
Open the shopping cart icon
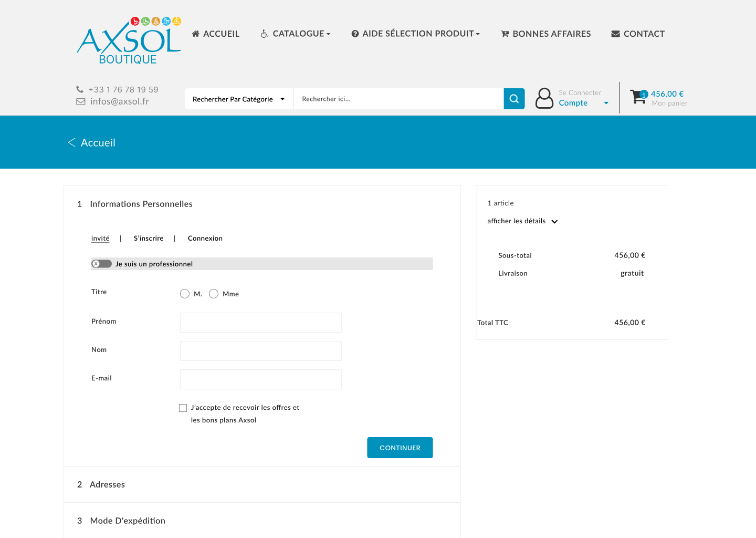pos(638,97)
